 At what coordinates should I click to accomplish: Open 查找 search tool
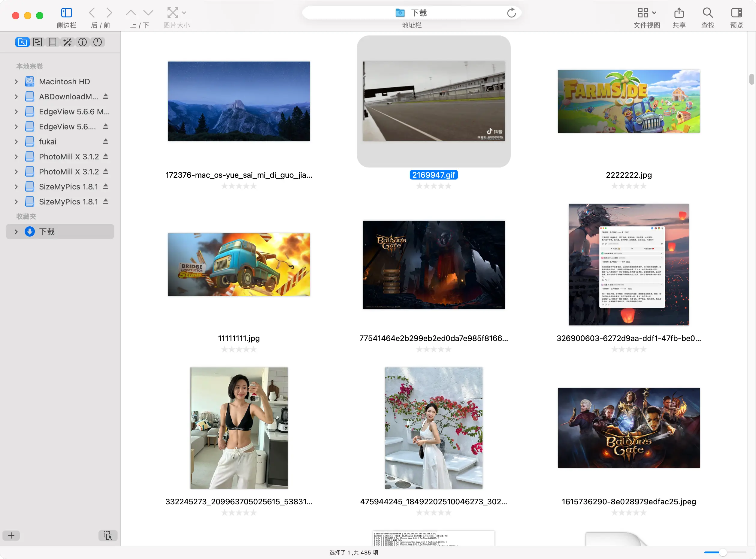pyautogui.click(x=708, y=13)
